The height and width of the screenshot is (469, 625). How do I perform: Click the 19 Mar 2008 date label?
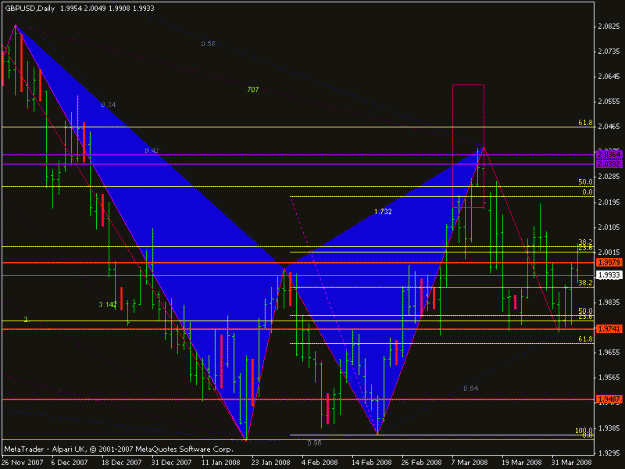[521, 462]
